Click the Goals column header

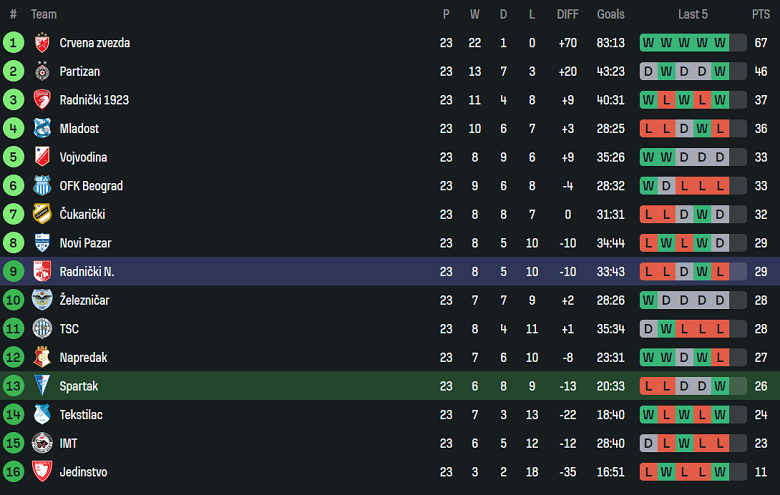pos(611,14)
